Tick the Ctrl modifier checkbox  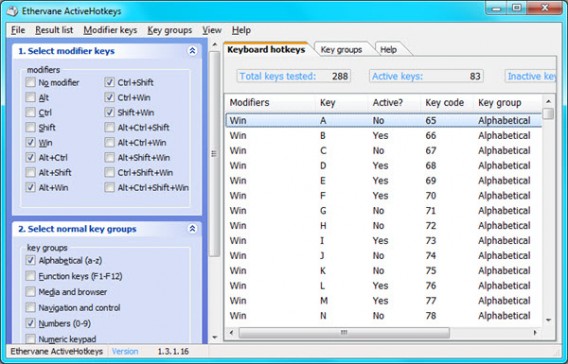click(x=30, y=112)
